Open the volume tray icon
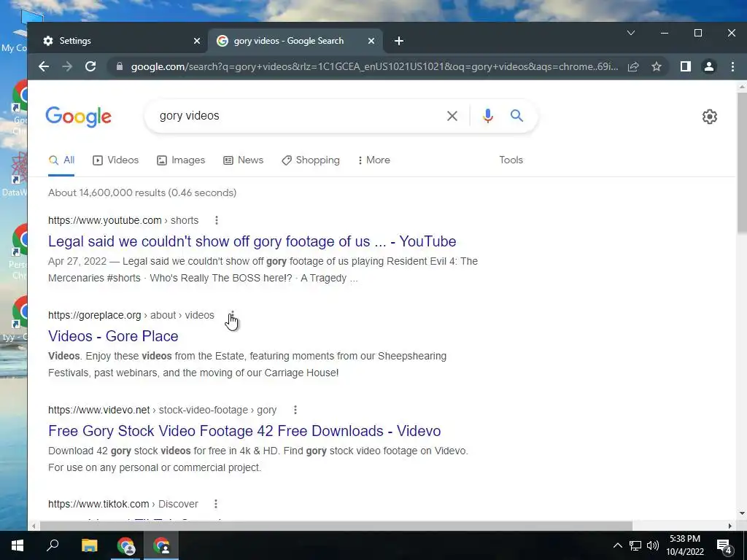 click(x=653, y=545)
